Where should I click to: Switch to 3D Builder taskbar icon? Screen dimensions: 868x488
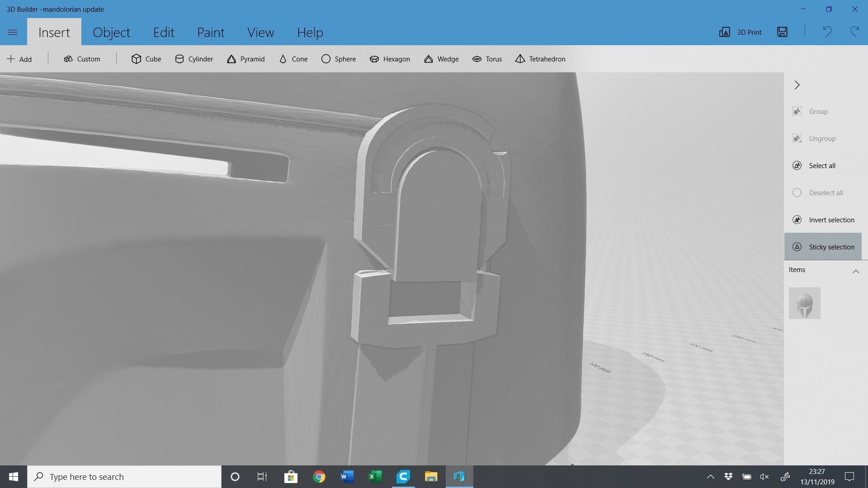pyautogui.click(x=459, y=477)
